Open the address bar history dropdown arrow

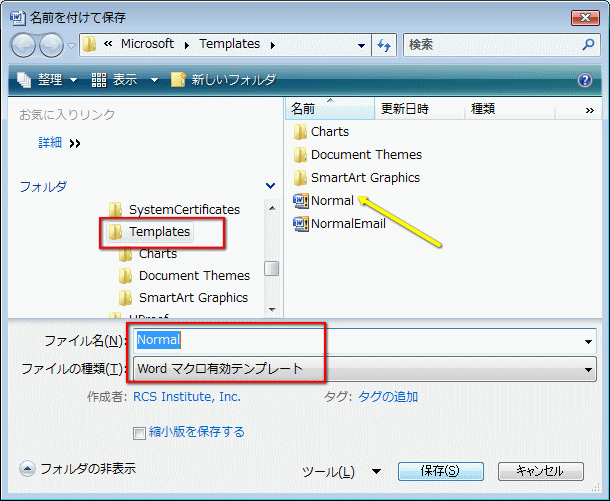(361, 46)
